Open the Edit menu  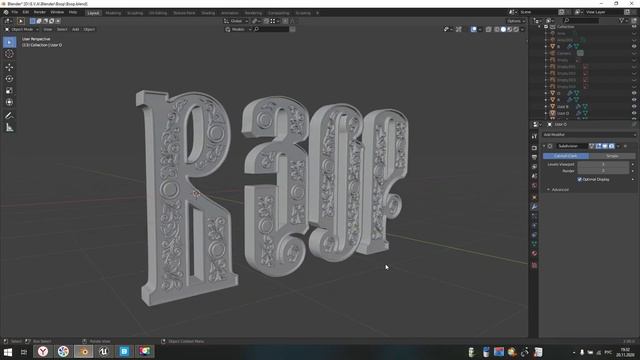tap(26, 12)
